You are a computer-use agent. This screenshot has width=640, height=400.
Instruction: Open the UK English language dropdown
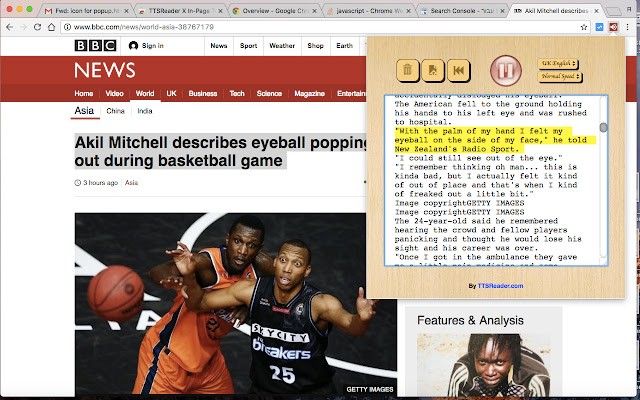coord(560,62)
